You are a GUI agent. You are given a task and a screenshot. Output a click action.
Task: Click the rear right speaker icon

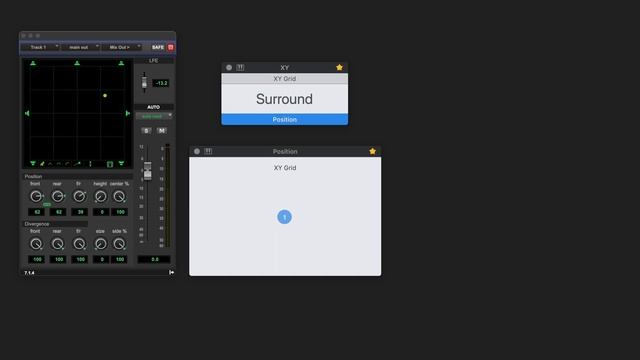coord(121,164)
